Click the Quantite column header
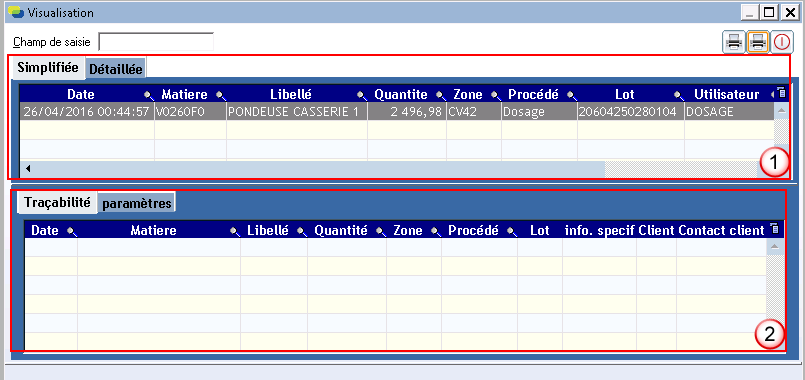Viewport: 805px width, 380px height. (x=400, y=94)
